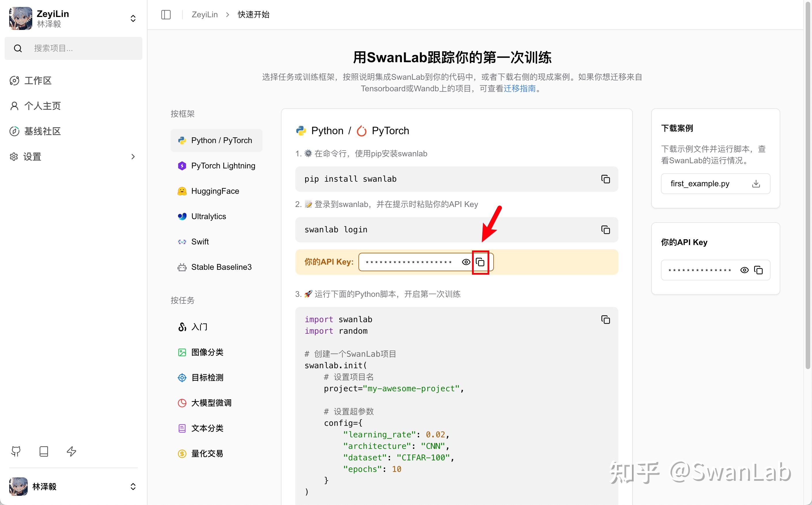Copy the Python training script

pos(605,319)
